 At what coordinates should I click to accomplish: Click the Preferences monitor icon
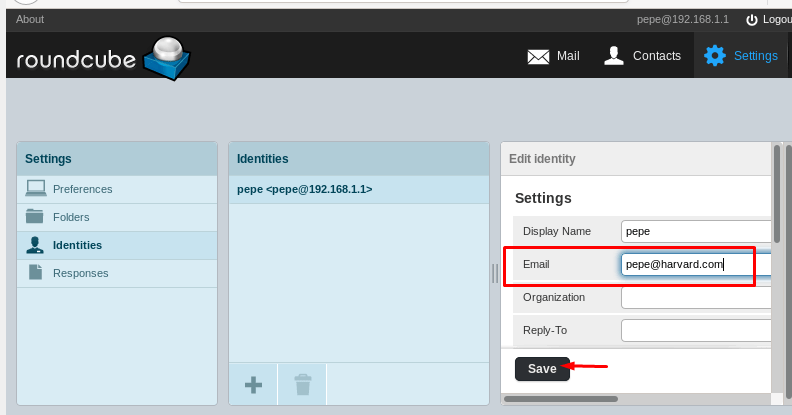(x=36, y=189)
